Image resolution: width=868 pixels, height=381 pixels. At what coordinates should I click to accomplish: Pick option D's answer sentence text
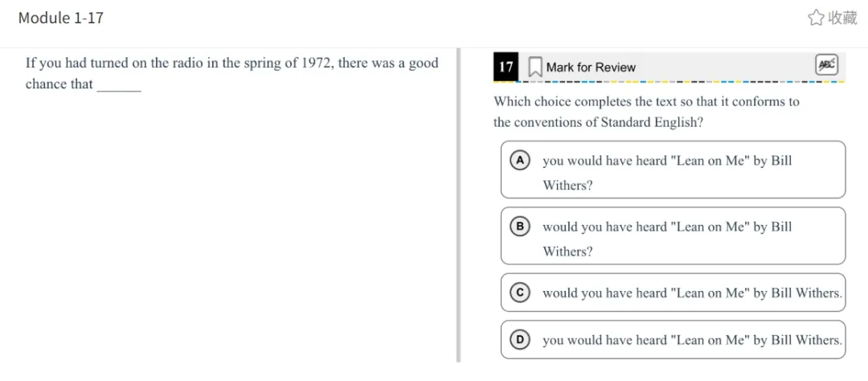coord(691,340)
